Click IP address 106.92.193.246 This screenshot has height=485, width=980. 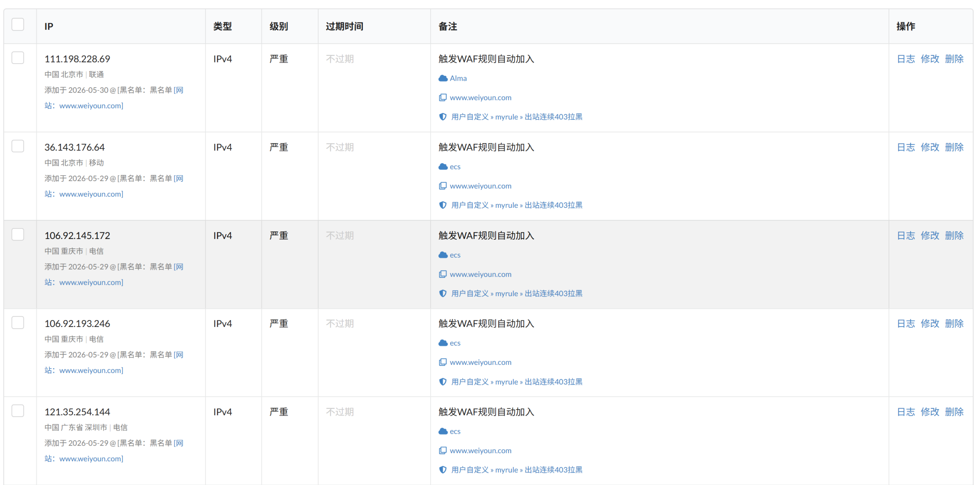pyautogui.click(x=77, y=323)
